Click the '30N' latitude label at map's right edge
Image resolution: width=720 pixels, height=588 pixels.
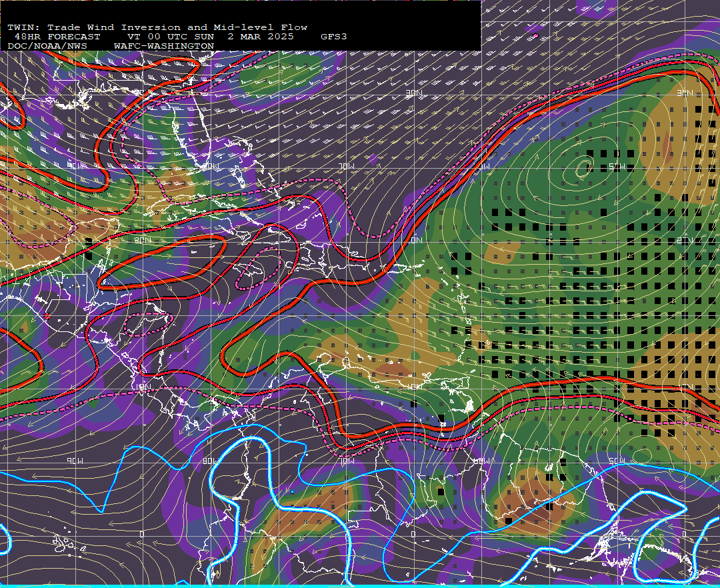[685, 93]
